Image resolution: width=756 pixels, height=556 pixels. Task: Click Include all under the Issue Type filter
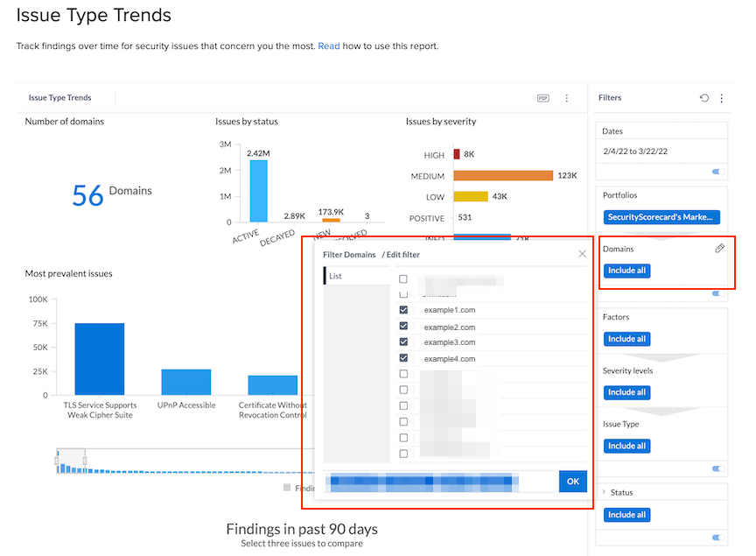626,446
